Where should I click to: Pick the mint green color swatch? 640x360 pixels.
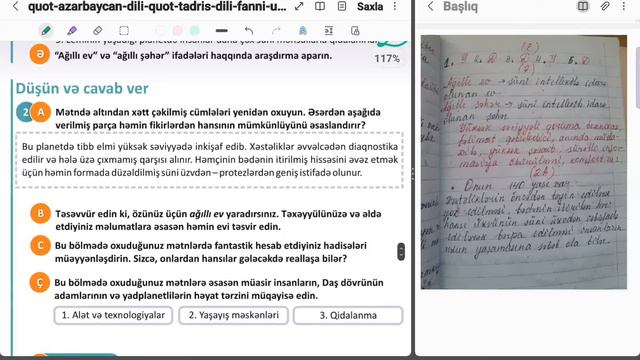click(195, 31)
